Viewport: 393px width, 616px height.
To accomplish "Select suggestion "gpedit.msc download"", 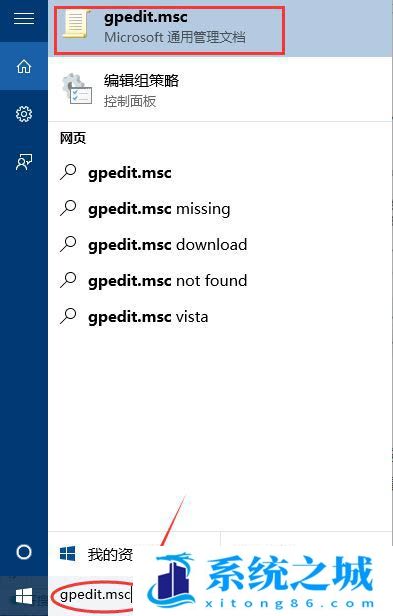I will point(220,244).
